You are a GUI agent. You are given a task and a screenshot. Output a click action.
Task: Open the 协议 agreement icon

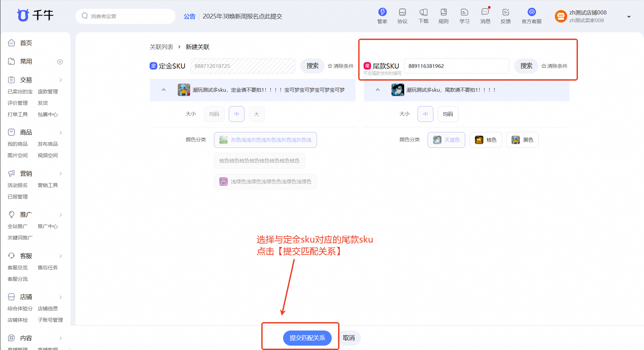[402, 12]
